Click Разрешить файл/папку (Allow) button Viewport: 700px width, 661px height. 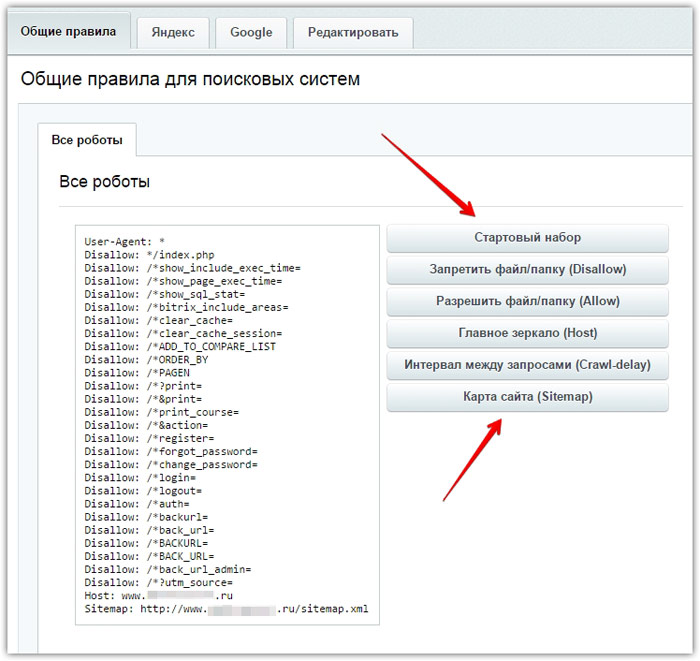pyautogui.click(x=527, y=302)
